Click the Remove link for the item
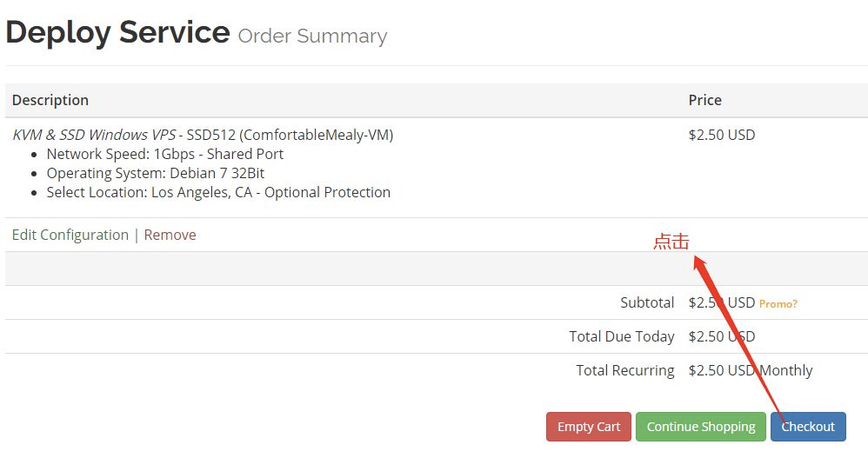 tap(170, 235)
